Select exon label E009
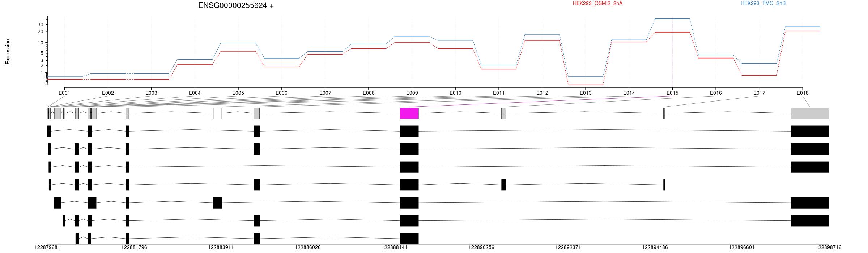The width and height of the screenshot is (868, 253). (412, 93)
